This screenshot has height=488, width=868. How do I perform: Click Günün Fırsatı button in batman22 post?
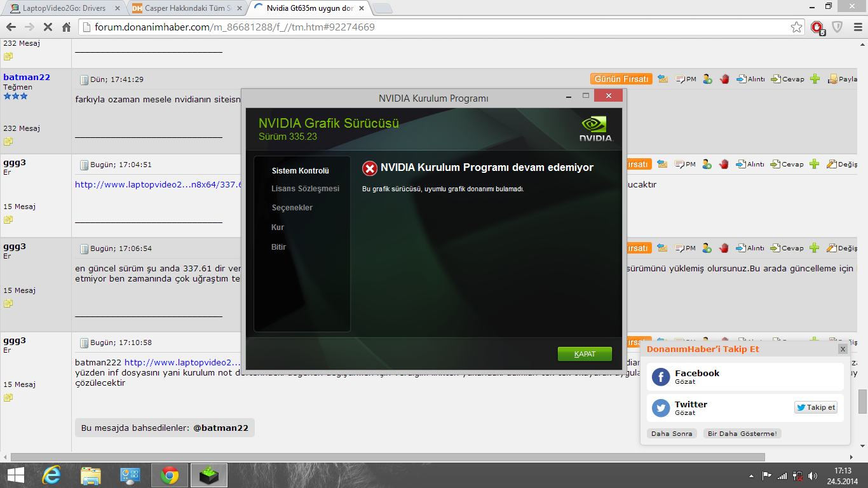click(x=621, y=79)
